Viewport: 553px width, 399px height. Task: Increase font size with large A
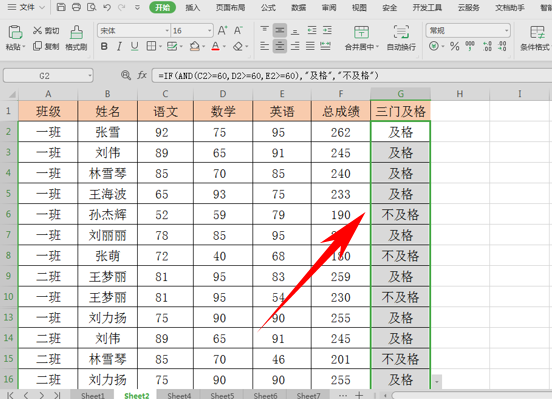[x=222, y=31]
